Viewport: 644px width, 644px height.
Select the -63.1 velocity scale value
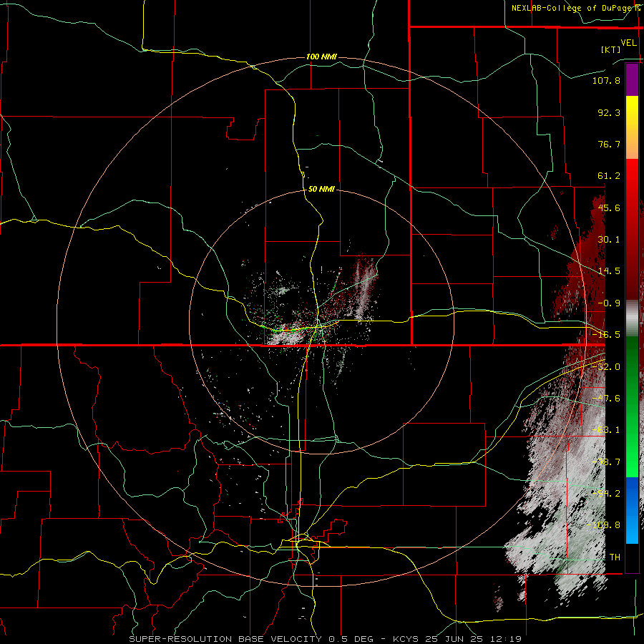point(606,430)
